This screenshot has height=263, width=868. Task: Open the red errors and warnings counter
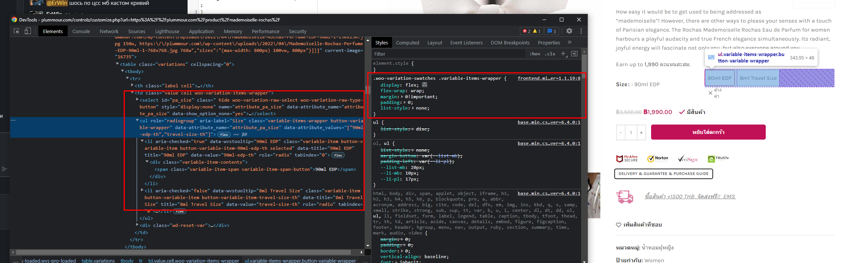[x=532, y=31]
